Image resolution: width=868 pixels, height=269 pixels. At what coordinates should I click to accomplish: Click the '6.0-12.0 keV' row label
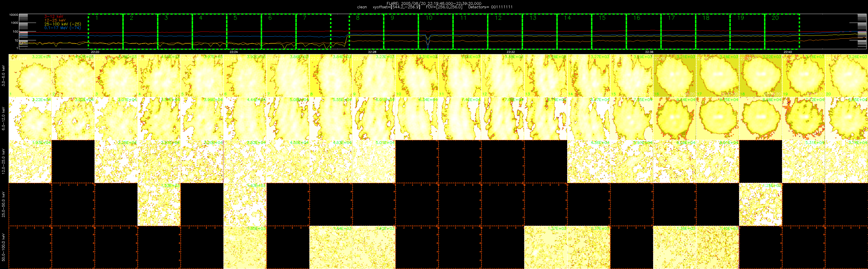pyautogui.click(x=3, y=118)
